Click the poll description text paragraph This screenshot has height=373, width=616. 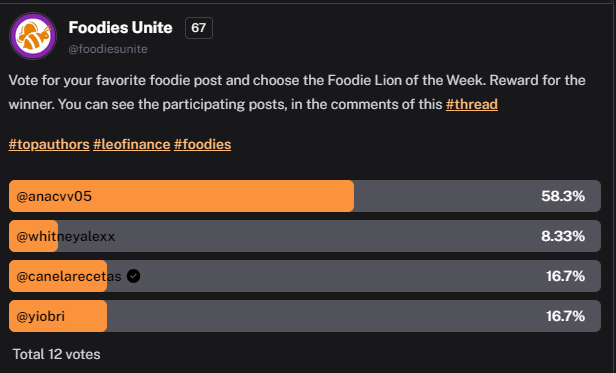tap(297, 92)
